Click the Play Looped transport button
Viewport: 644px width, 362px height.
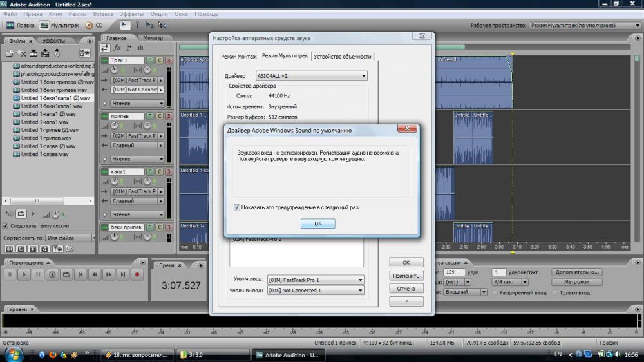pyautogui.click(x=66, y=274)
